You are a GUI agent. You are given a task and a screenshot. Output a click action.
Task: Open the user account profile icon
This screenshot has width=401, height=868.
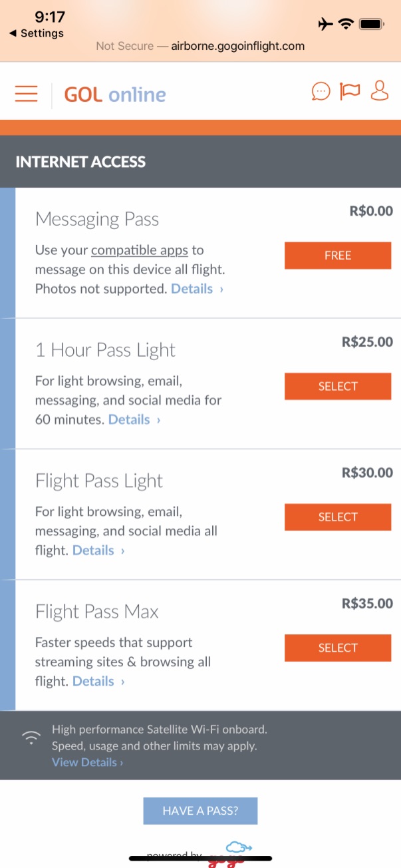tap(380, 91)
